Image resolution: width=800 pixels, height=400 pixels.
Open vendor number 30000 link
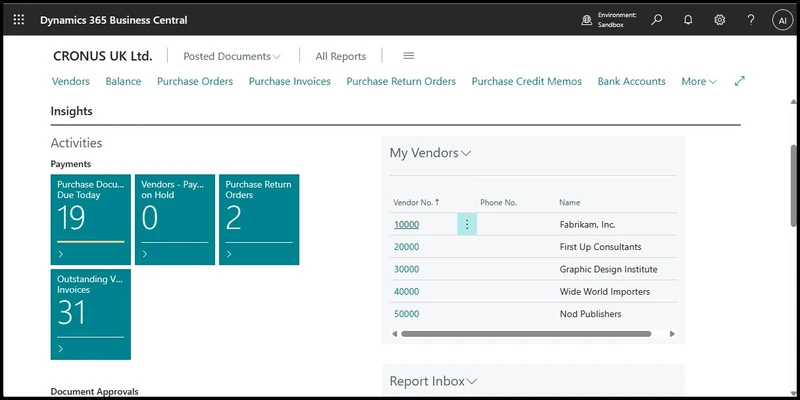[x=407, y=269]
